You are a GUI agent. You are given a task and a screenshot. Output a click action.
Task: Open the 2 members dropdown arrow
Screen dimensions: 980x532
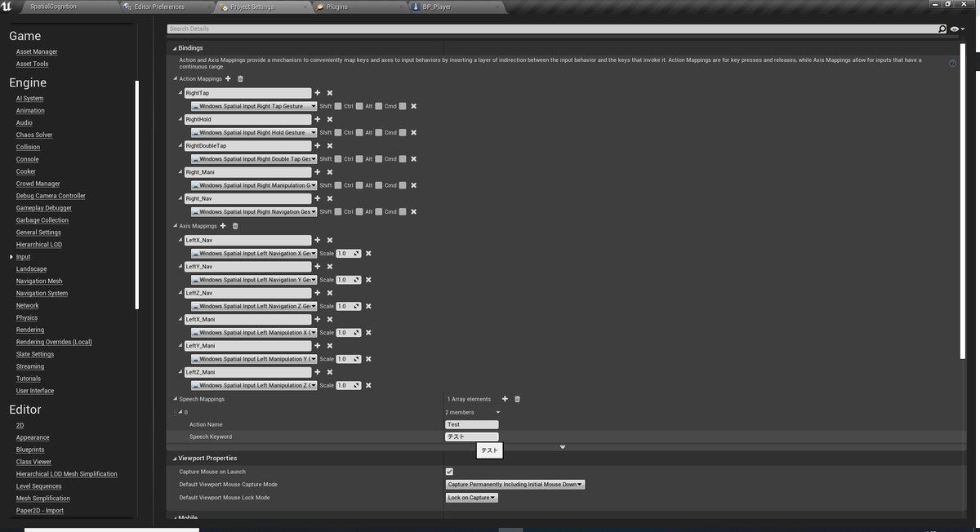pyautogui.click(x=498, y=412)
